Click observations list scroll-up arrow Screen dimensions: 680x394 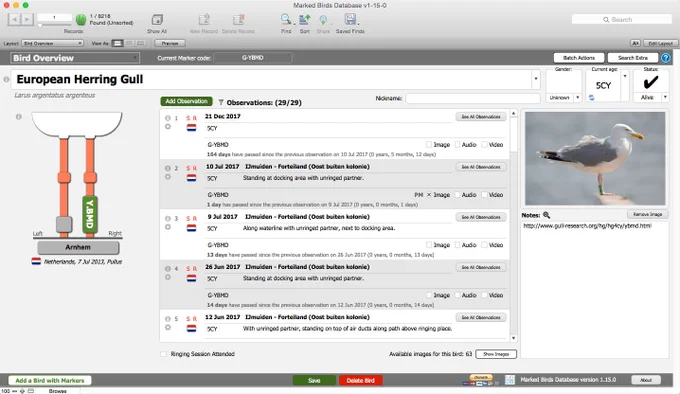click(513, 113)
